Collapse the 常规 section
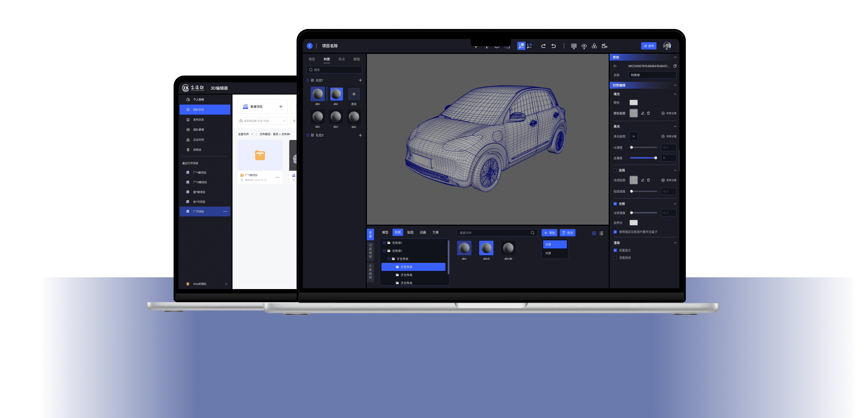Screen dimensions: 868x418 (675, 57)
